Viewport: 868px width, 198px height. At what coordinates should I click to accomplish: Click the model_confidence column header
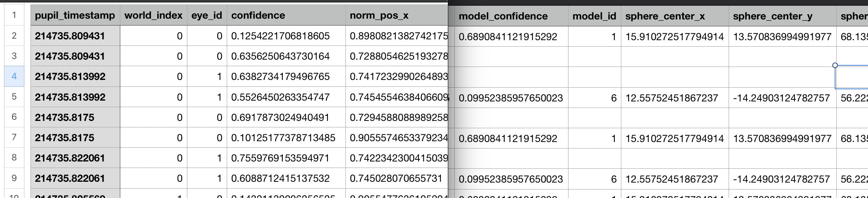coord(508,16)
